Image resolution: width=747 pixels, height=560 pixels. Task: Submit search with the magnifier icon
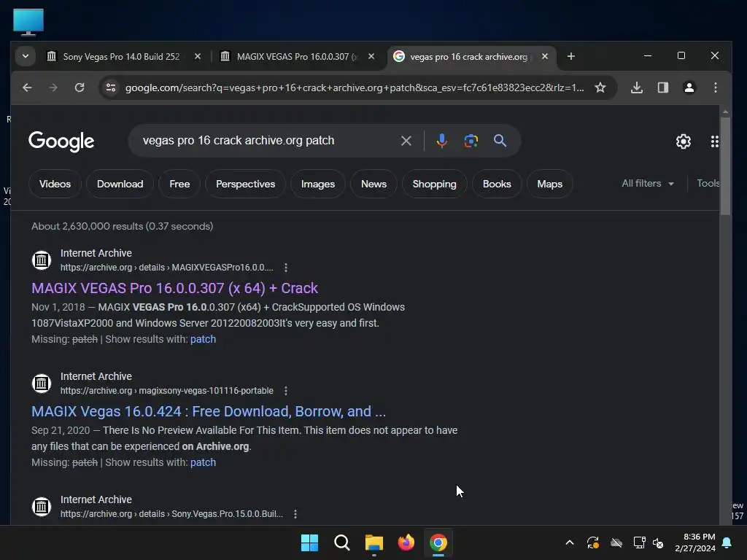coord(500,141)
